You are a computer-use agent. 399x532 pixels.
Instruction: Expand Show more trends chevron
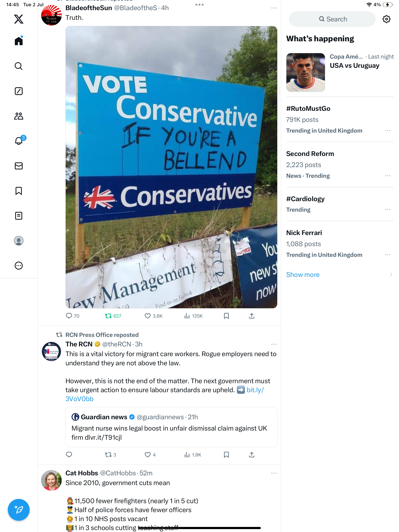pos(391,275)
